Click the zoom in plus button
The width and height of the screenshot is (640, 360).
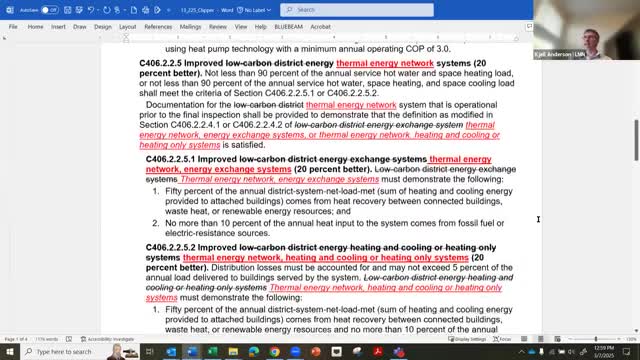[619, 339]
